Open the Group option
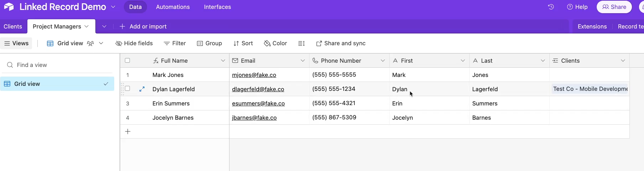The image size is (644, 171). pos(210,43)
